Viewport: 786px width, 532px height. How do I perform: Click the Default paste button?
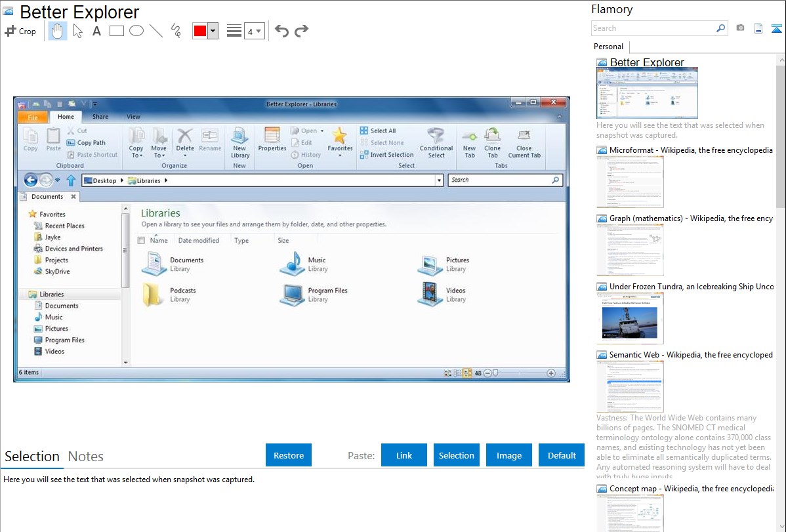pyautogui.click(x=562, y=455)
